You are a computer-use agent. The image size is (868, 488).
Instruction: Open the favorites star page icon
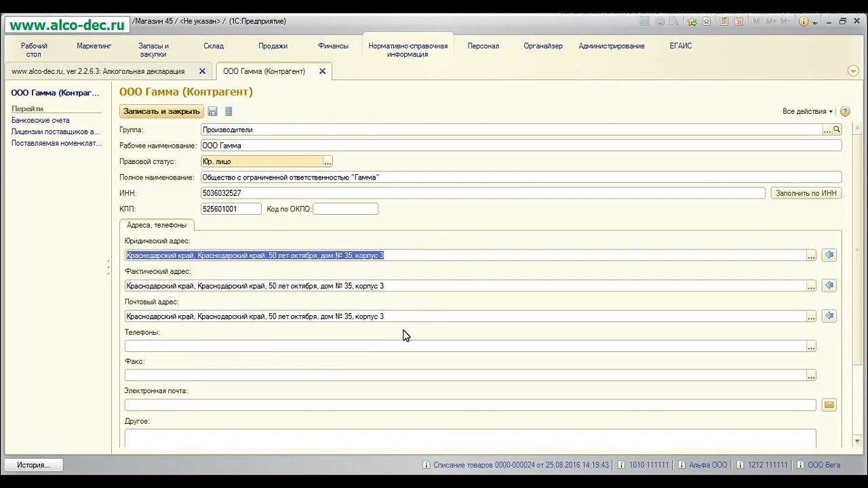pyautogui.click(x=707, y=21)
